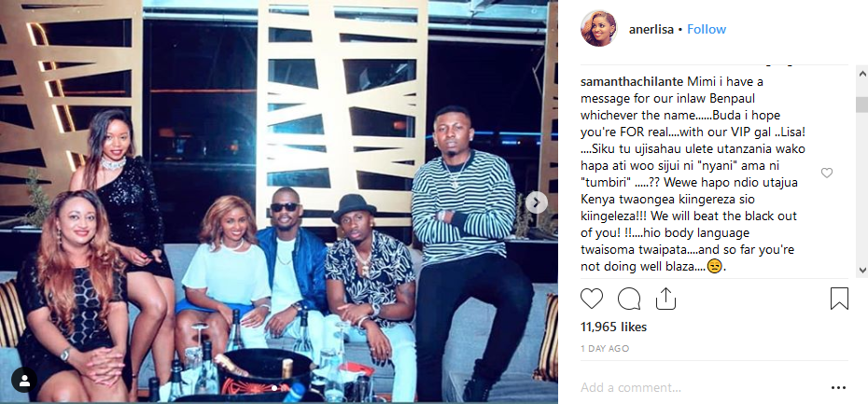Select the first carousel dot indicator
This screenshot has height=404, width=868.
273,388
